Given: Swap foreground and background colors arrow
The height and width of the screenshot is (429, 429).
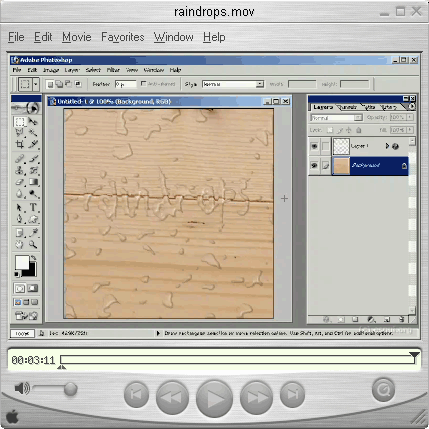Looking at the screenshot, I should click(33, 258).
